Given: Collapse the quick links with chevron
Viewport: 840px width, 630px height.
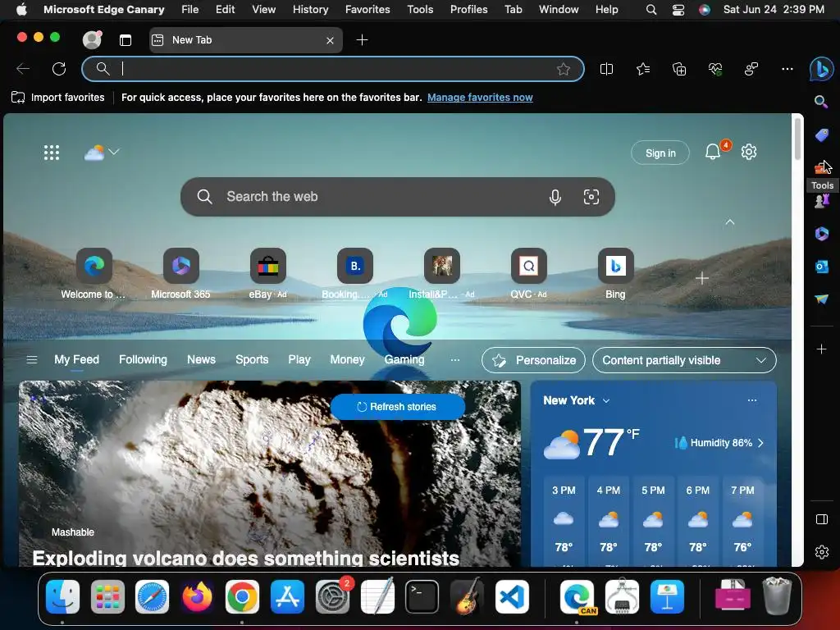Looking at the screenshot, I should point(729,221).
